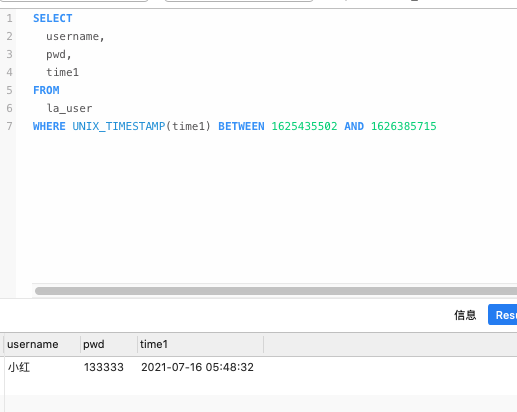This screenshot has width=517, height=412.
Task: Click the la_user table name
Action: (x=69, y=108)
